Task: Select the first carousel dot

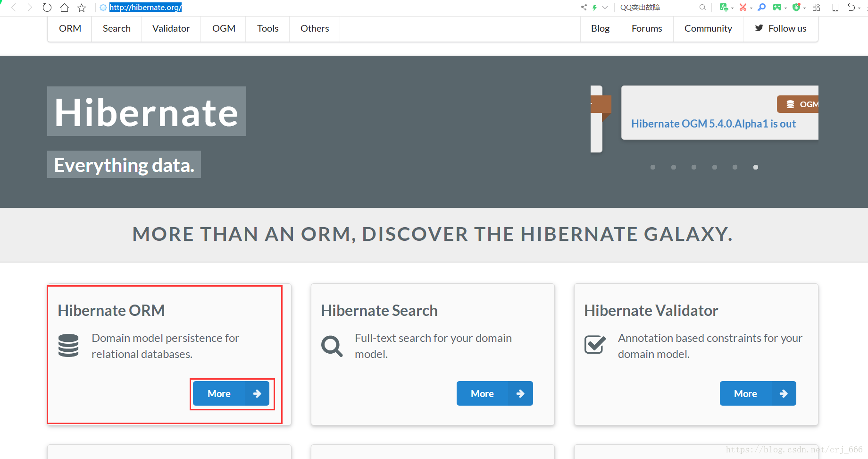Action: pyautogui.click(x=653, y=167)
